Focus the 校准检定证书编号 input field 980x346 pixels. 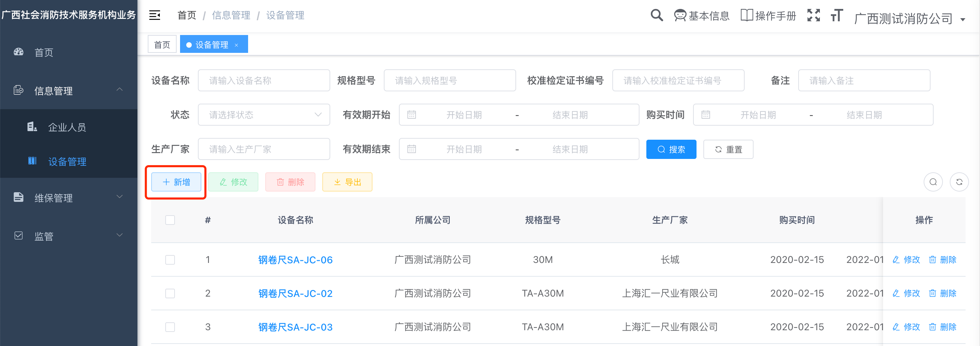pyautogui.click(x=678, y=80)
